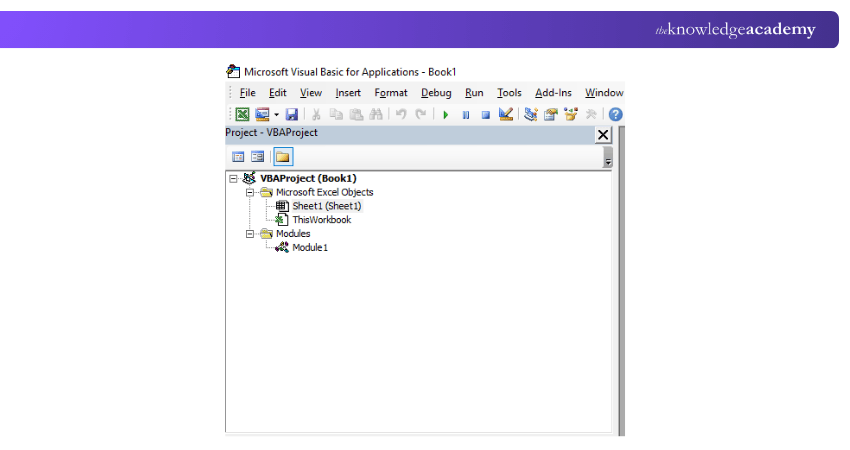Viewport: 850px width, 450px height.
Task: Collapse the Microsoft Excel Objects folder
Action: tap(250, 192)
